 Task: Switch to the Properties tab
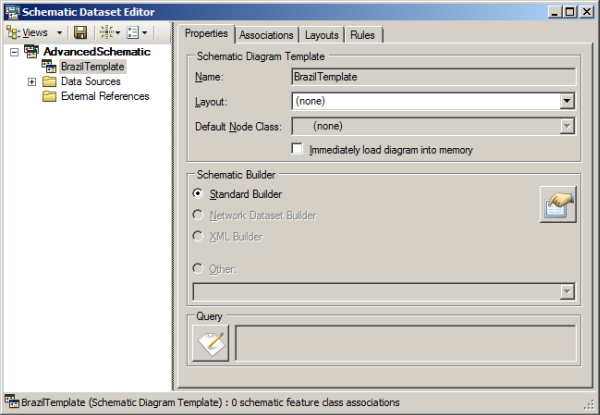(x=206, y=34)
